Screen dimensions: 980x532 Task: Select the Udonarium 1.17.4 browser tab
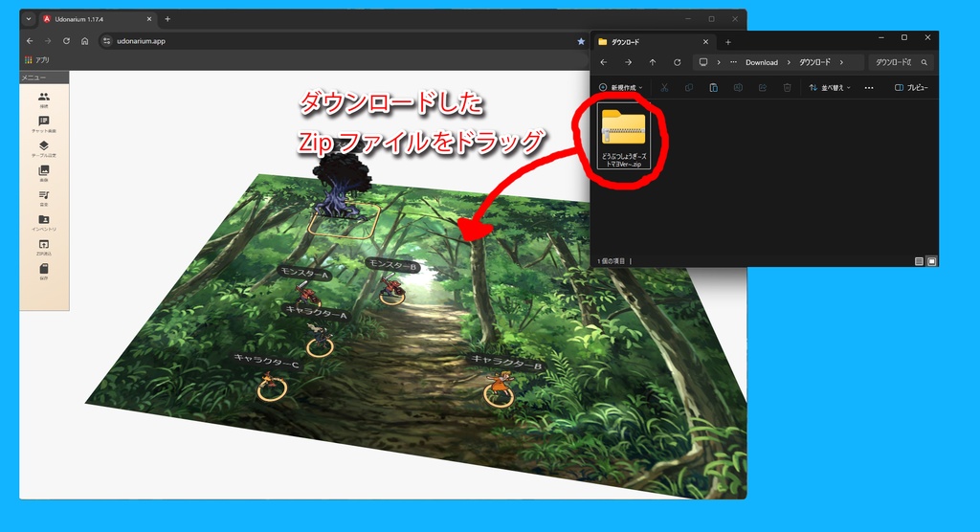click(97, 19)
